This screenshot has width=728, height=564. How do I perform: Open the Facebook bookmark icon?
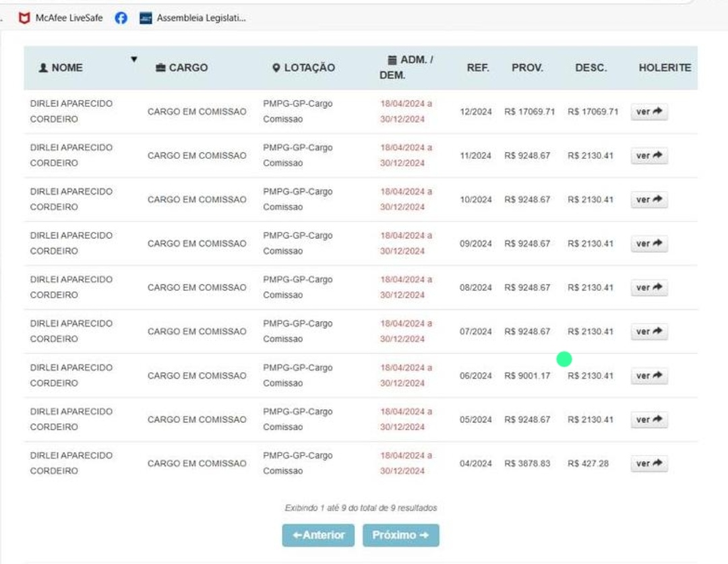(121, 18)
